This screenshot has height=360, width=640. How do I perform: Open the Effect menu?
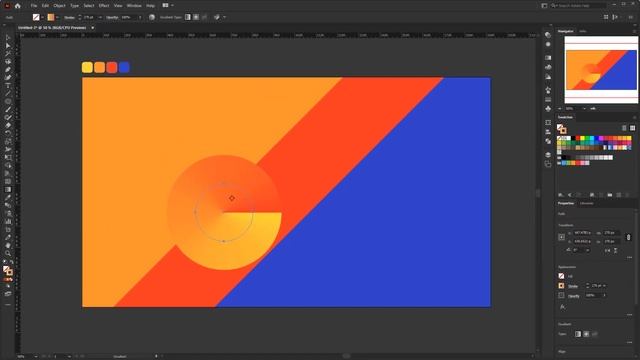pyautogui.click(x=104, y=6)
